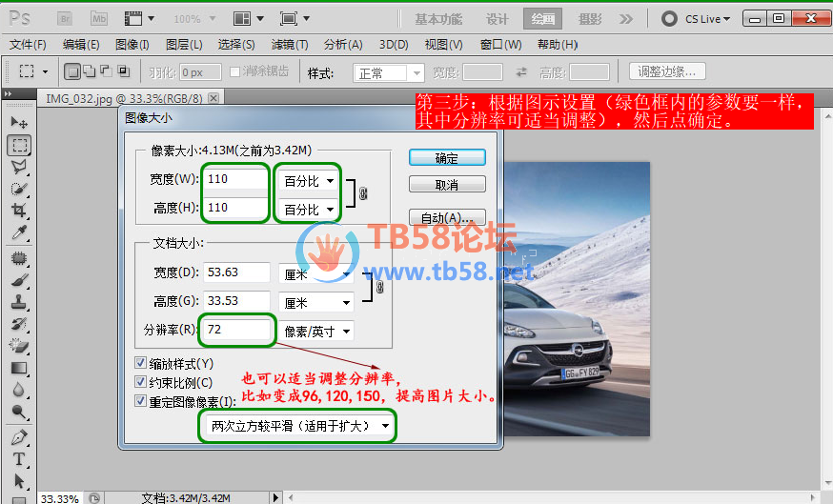This screenshot has height=504, width=833.
Task: Select the Clone Stamp tool
Action: point(19,302)
